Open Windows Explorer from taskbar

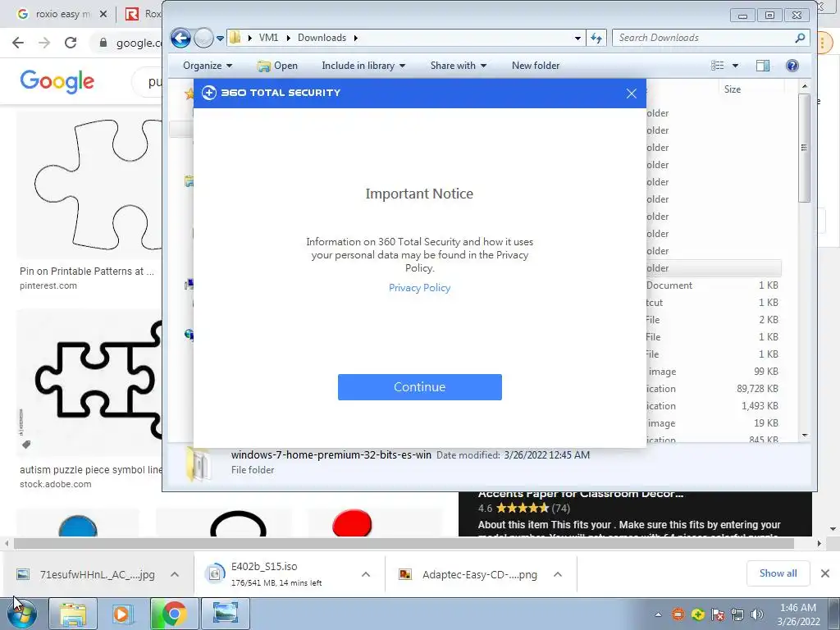[x=73, y=614]
